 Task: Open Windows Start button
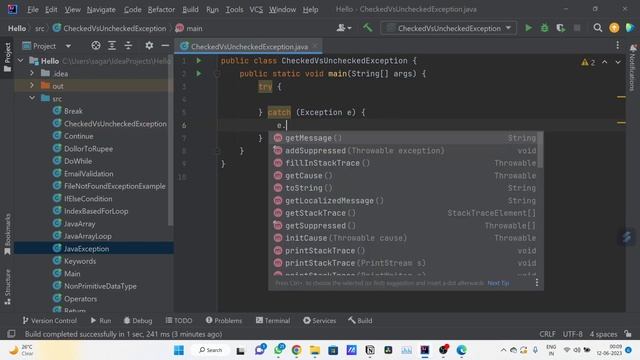(x=179, y=350)
